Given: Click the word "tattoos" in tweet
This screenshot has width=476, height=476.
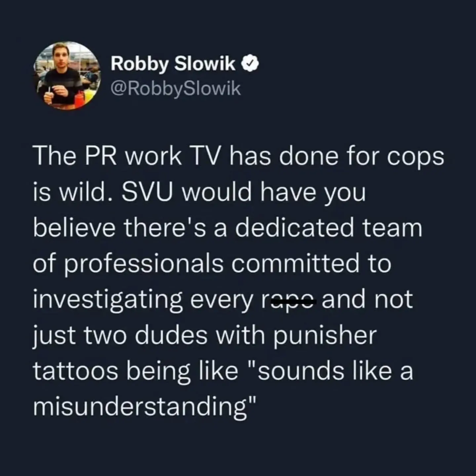Looking at the screenshot, I should pos(76,371).
